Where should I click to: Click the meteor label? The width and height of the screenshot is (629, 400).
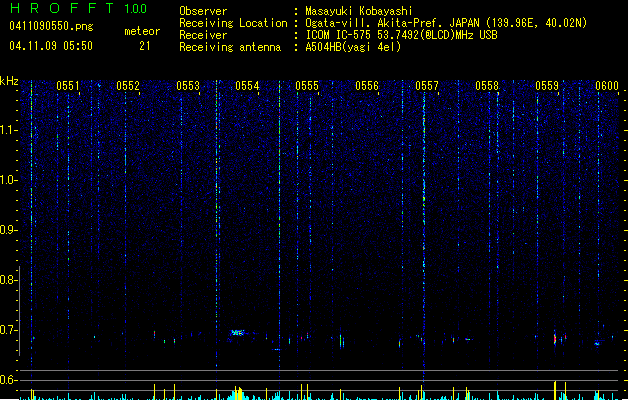click(142, 31)
